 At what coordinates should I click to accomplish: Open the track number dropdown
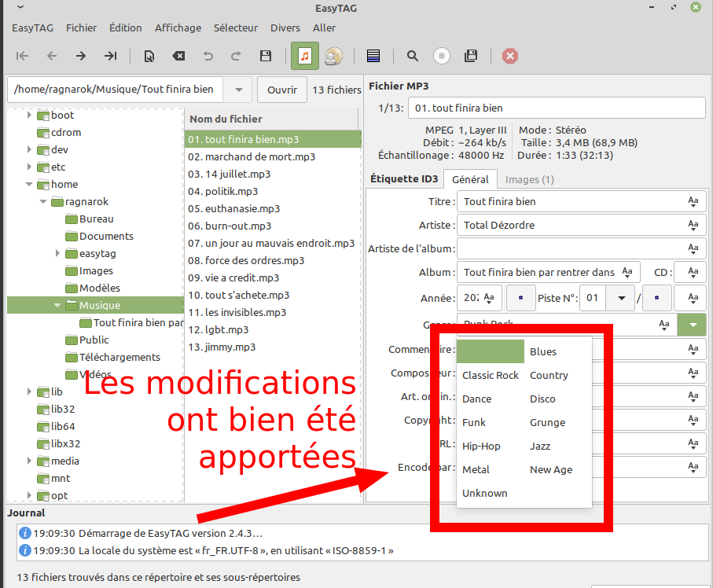(622, 298)
